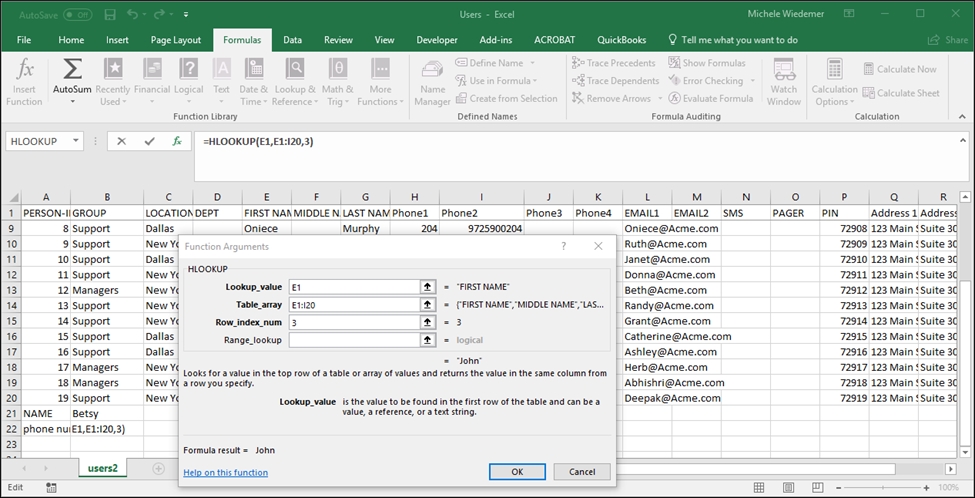The image size is (975, 498).
Task: Close the Function Arguments dialog
Action: [x=598, y=246]
